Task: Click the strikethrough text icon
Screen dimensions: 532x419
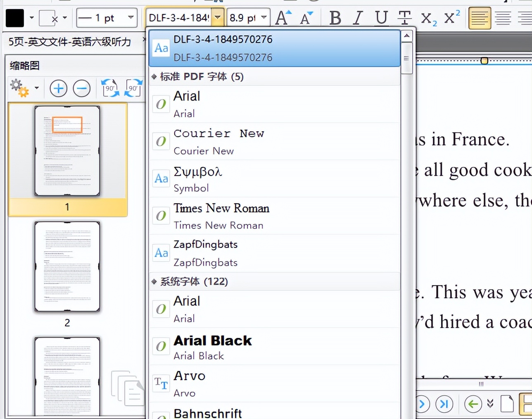Action: tap(404, 18)
